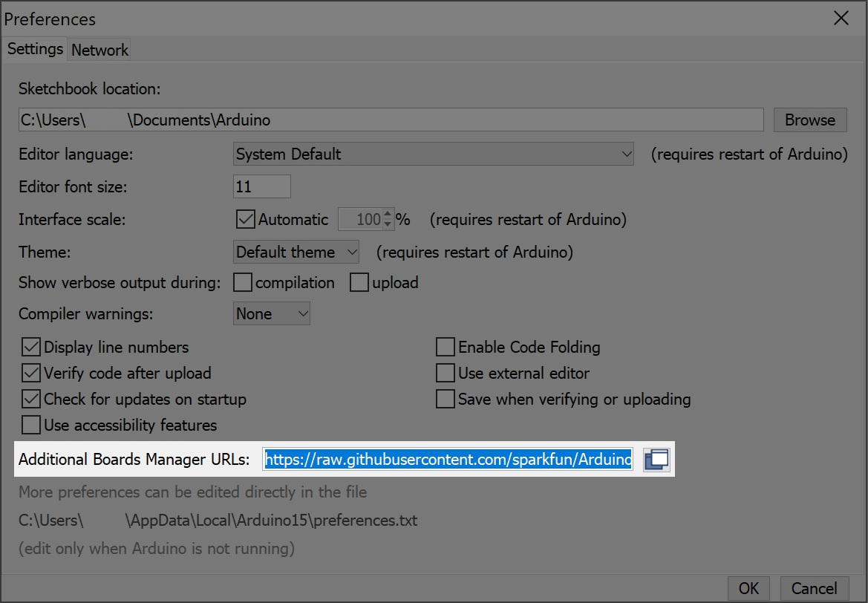Enable Use accessibility features
This screenshot has width=868, height=603.
31,426
